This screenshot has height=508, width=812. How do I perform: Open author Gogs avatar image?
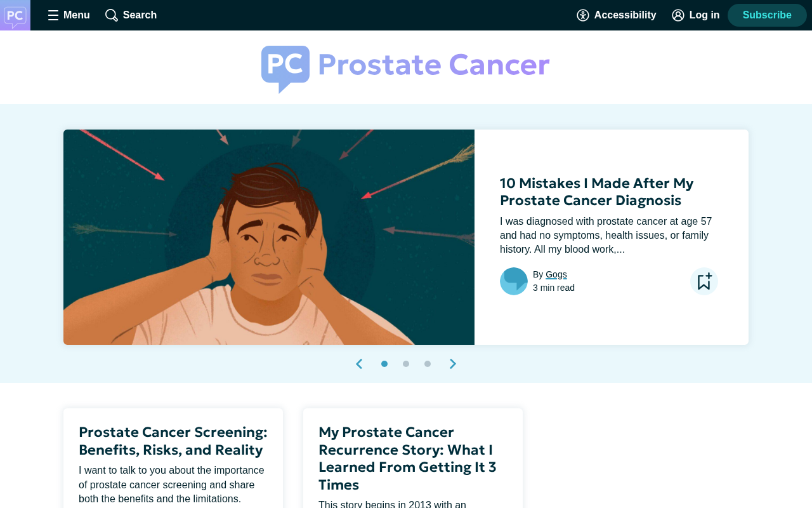(x=514, y=281)
